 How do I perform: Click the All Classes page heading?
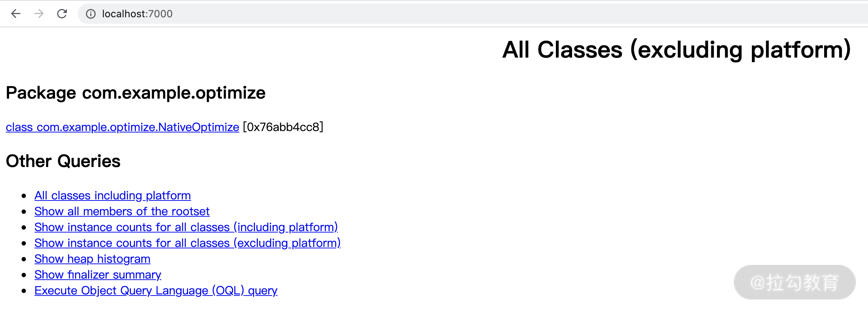tap(677, 50)
